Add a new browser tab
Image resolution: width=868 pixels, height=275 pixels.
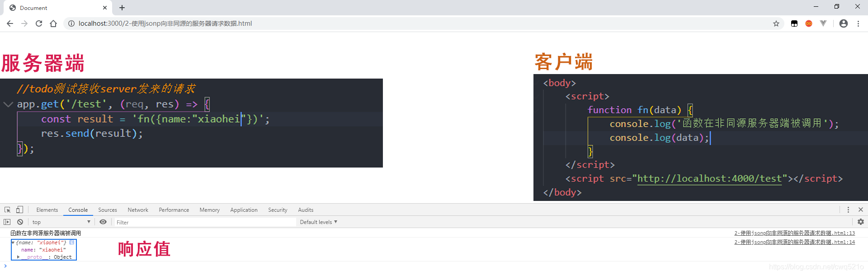coord(122,8)
